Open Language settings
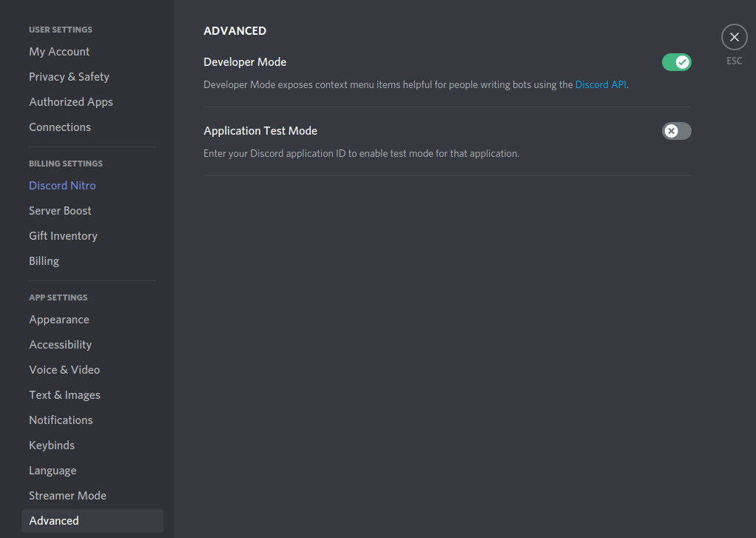This screenshot has height=538, width=756. pyautogui.click(x=53, y=470)
